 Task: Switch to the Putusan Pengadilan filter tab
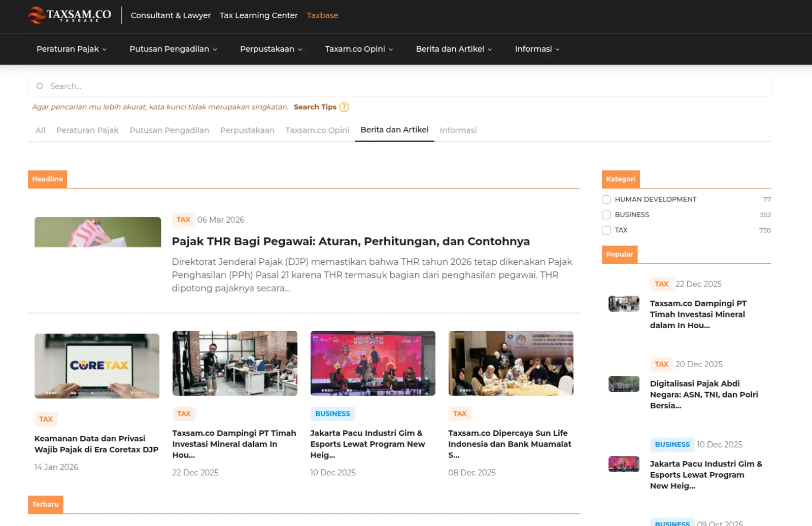pyautogui.click(x=169, y=130)
